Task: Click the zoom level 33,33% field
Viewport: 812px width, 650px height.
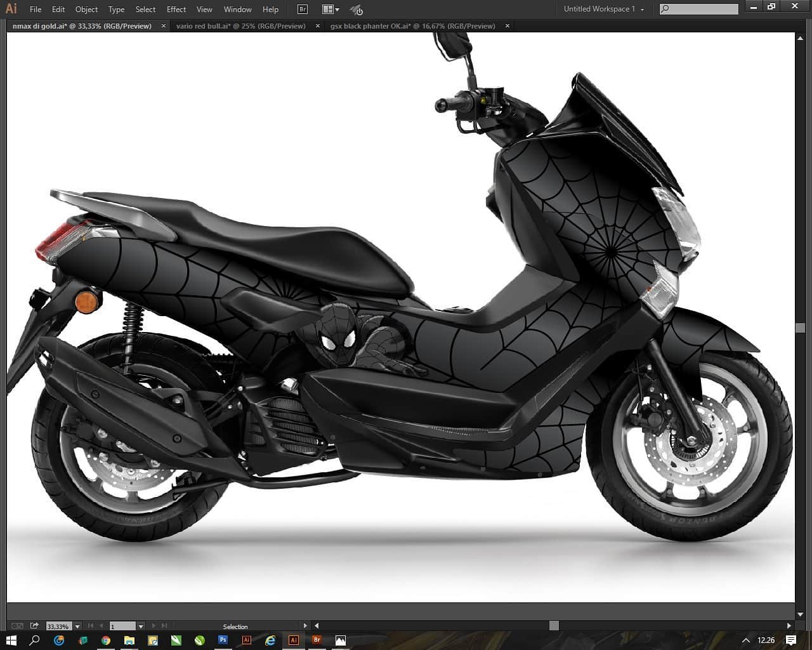Action: [x=59, y=627]
